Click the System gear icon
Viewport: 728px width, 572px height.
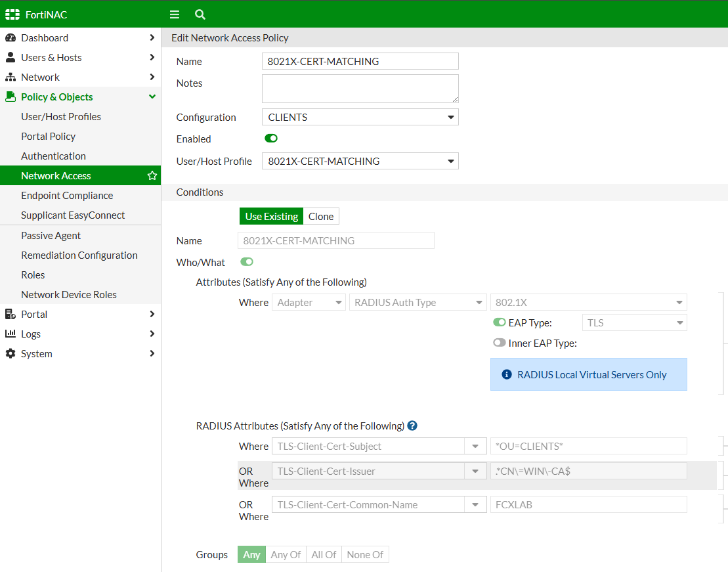coord(11,353)
